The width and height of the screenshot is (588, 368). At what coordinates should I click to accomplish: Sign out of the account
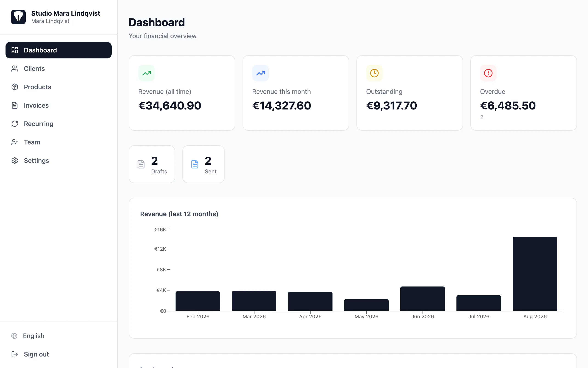tap(59, 354)
